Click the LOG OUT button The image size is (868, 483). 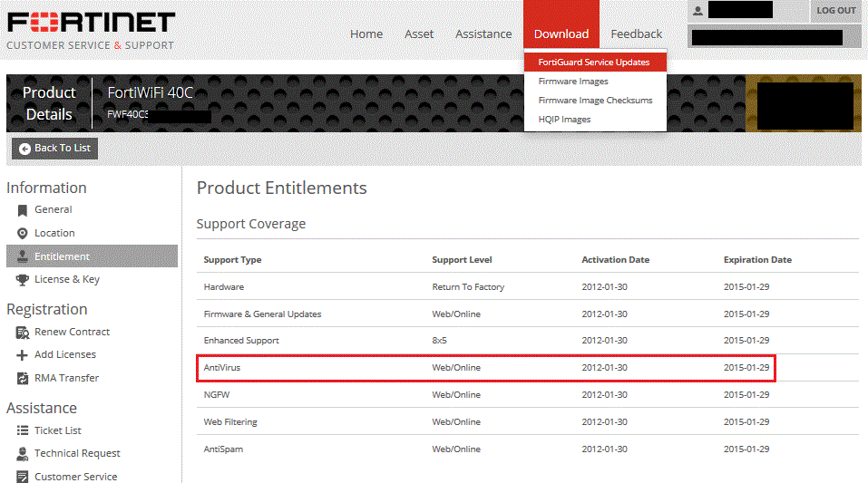pos(835,11)
